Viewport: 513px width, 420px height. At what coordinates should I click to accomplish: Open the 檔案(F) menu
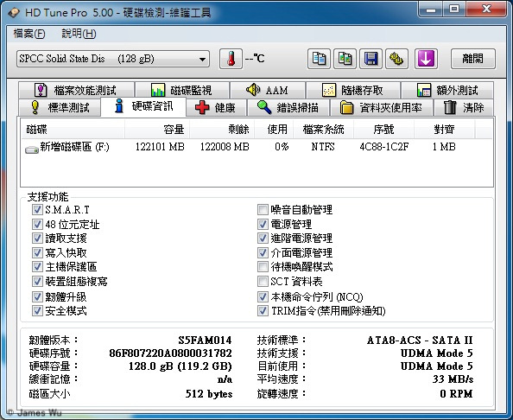[29, 34]
